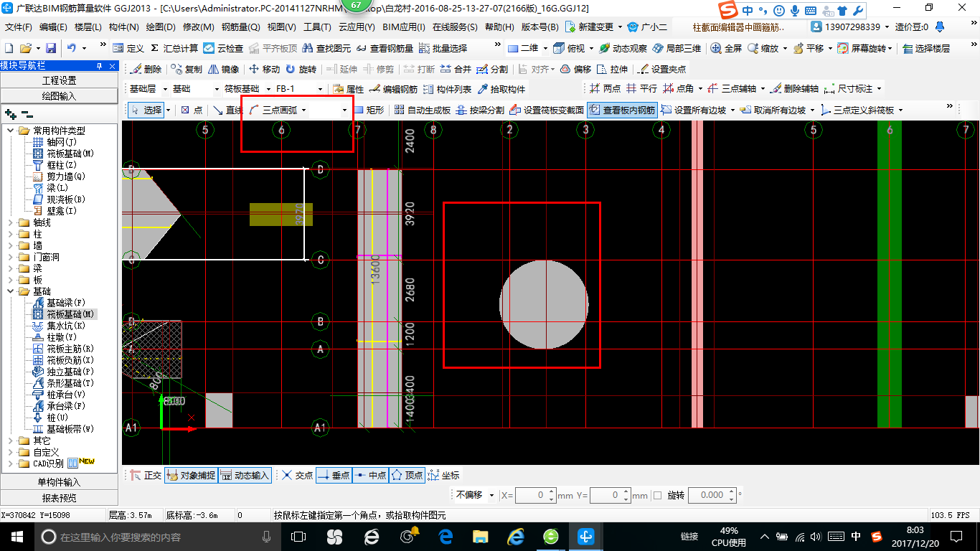
Task: Click 拾取构件 pick component
Action: [501, 89]
